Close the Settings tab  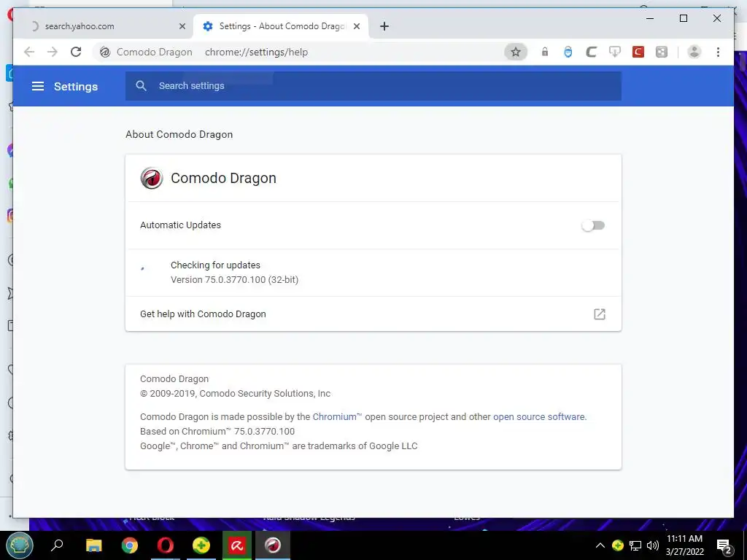(x=356, y=26)
